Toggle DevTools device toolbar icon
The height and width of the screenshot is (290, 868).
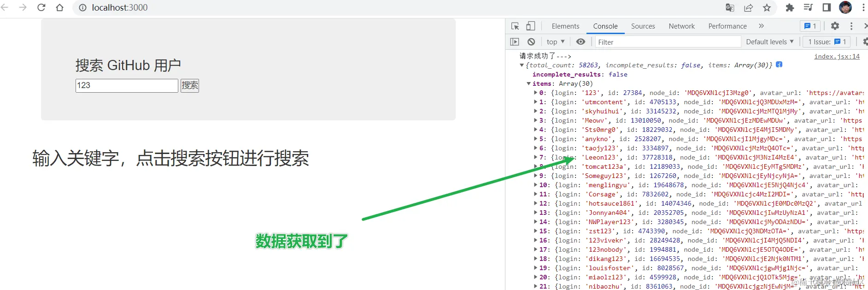(x=531, y=26)
